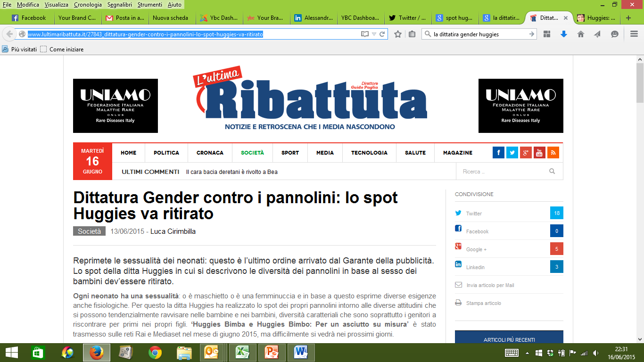The height and width of the screenshot is (362, 644).
Task: Share article on Linkedin in sidebar
Action: [x=509, y=267]
